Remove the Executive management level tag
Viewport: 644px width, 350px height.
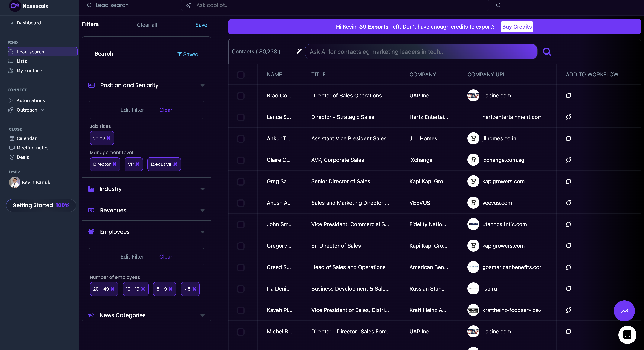tap(175, 164)
